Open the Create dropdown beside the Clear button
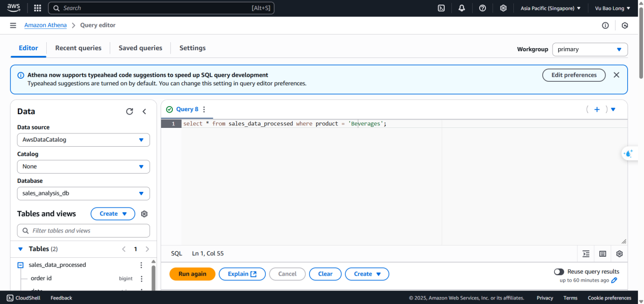Viewport: 644px width, 304px height. (367, 274)
